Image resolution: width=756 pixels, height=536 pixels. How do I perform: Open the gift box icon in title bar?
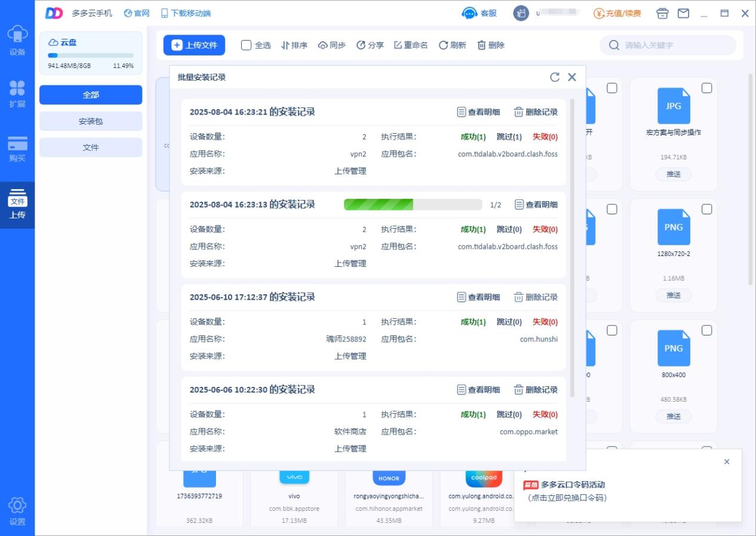[662, 13]
